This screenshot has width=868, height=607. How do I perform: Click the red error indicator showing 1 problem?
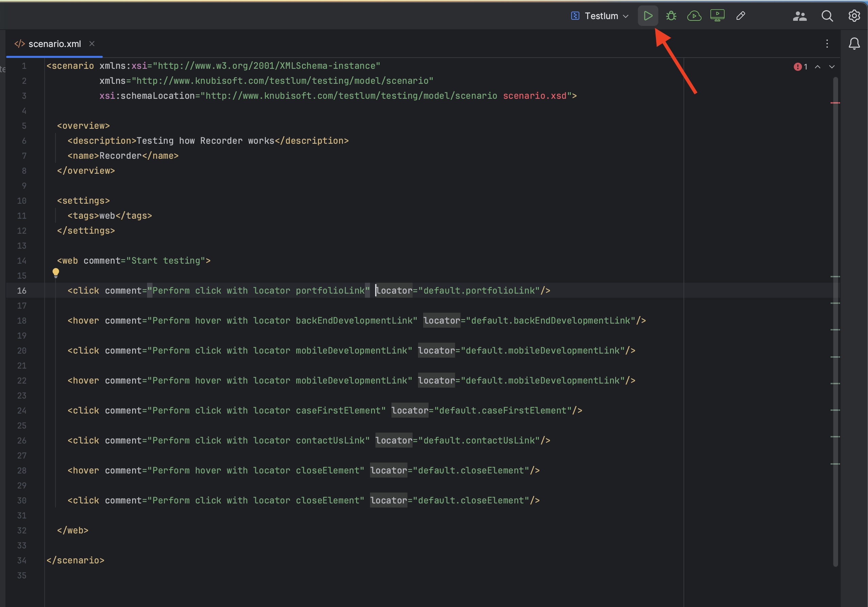click(x=800, y=67)
